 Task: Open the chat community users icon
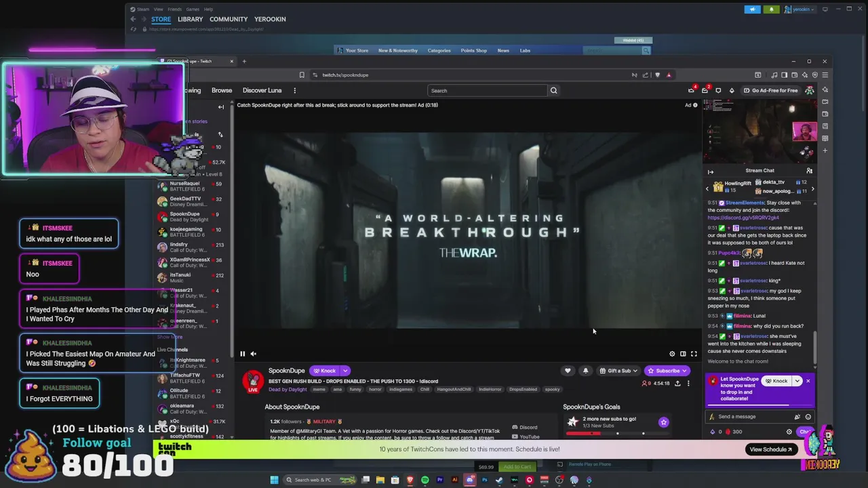coord(809,171)
